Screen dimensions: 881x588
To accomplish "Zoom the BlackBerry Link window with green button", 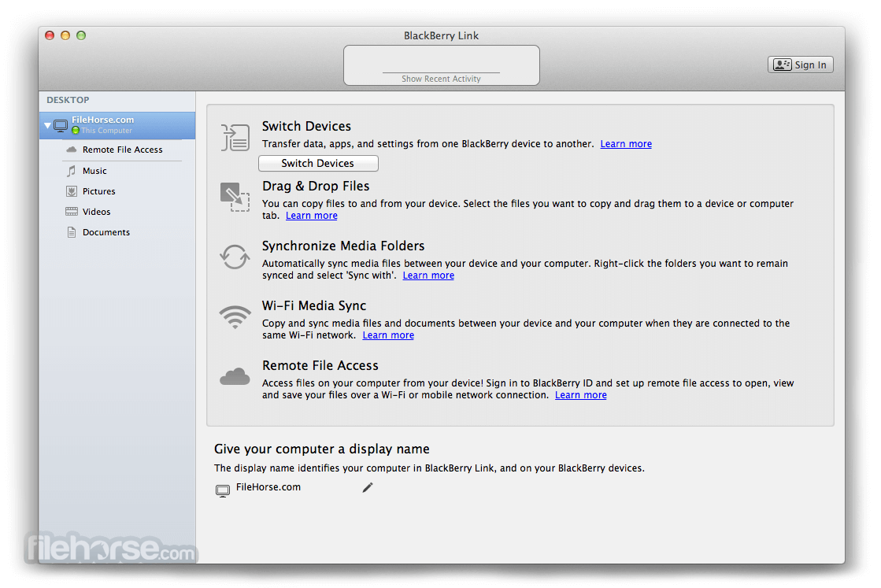I will 81,35.
